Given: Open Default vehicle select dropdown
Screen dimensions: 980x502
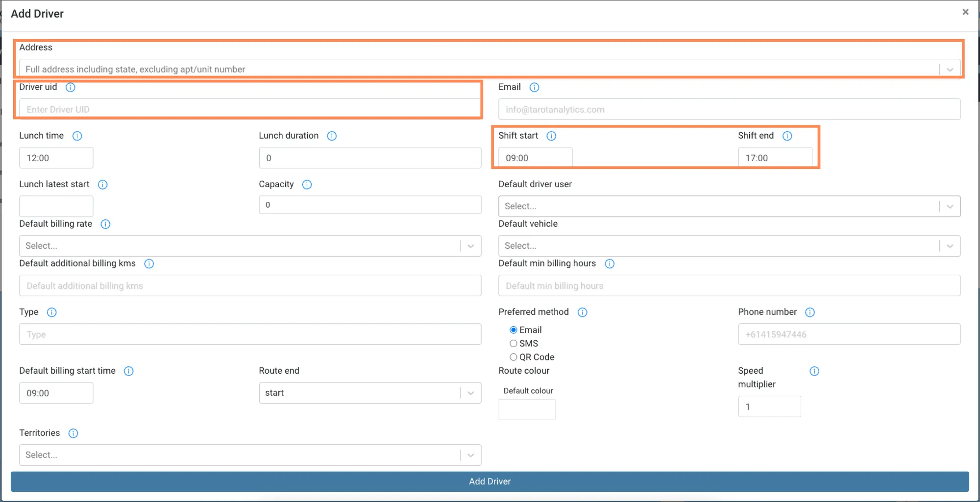Looking at the screenshot, I should tap(729, 246).
